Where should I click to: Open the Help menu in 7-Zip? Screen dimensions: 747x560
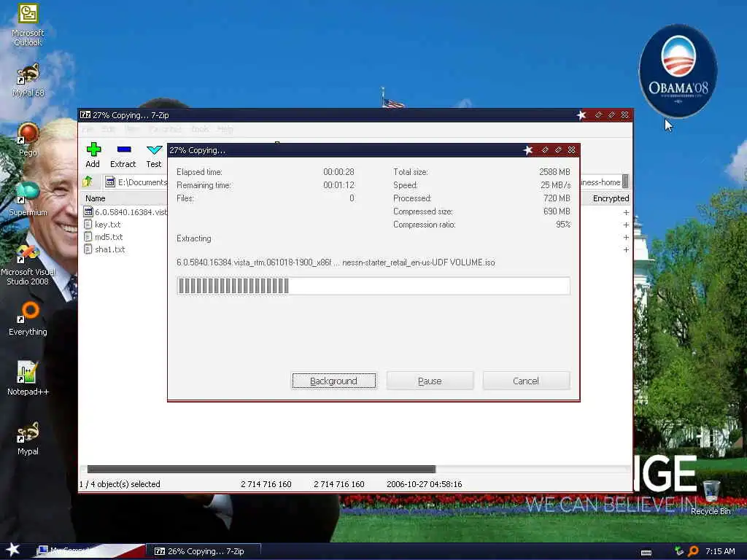(x=225, y=129)
